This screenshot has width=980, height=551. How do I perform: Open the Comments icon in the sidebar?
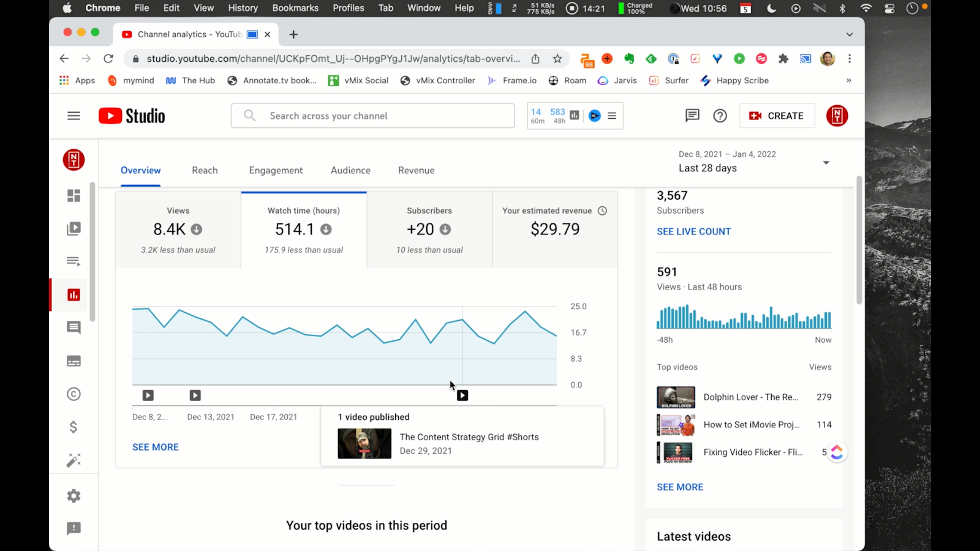(73, 328)
